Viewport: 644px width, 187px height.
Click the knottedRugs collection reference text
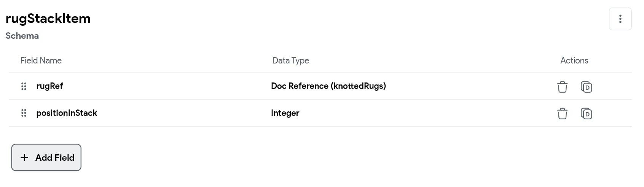point(358,86)
